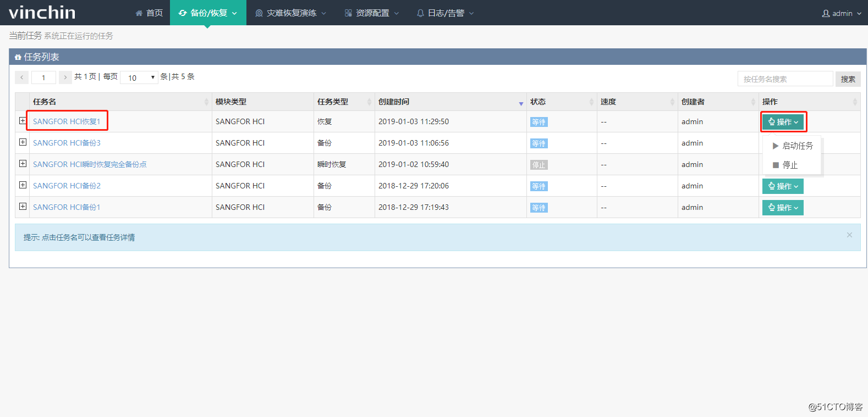Go to previous page arrow
Viewport: 868px width, 417px height.
pyautogui.click(x=21, y=77)
